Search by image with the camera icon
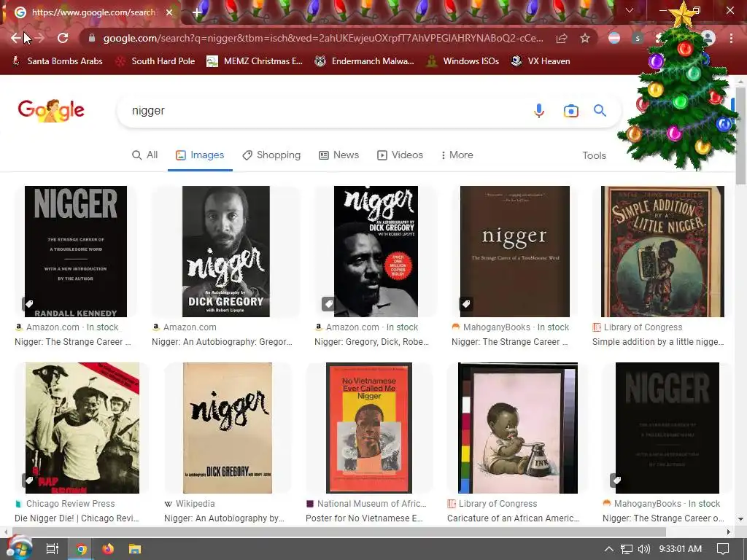This screenshot has width=747, height=560. point(570,111)
